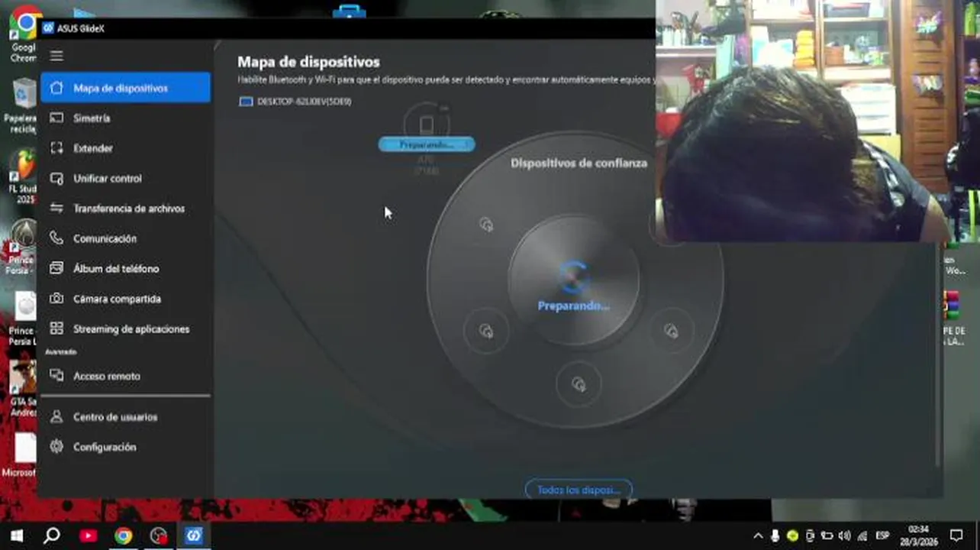Click the DESKTOP-62U0EV(5DE9) device entry
Viewport: 980px width, 550px height.
(x=296, y=101)
